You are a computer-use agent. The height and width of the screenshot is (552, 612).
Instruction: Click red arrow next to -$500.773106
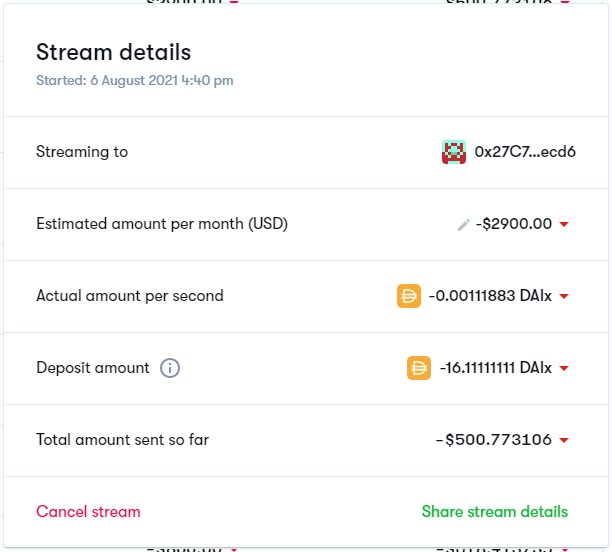coord(564,440)
